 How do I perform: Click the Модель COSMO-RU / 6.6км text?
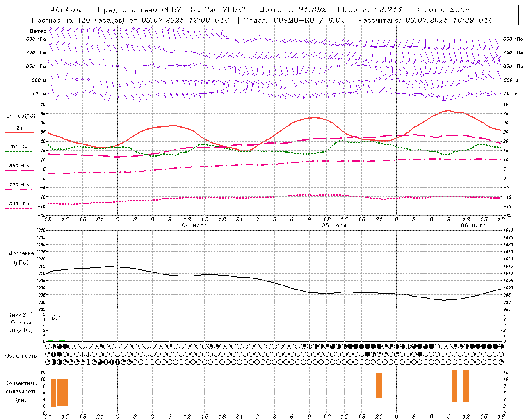coord(296,20)
